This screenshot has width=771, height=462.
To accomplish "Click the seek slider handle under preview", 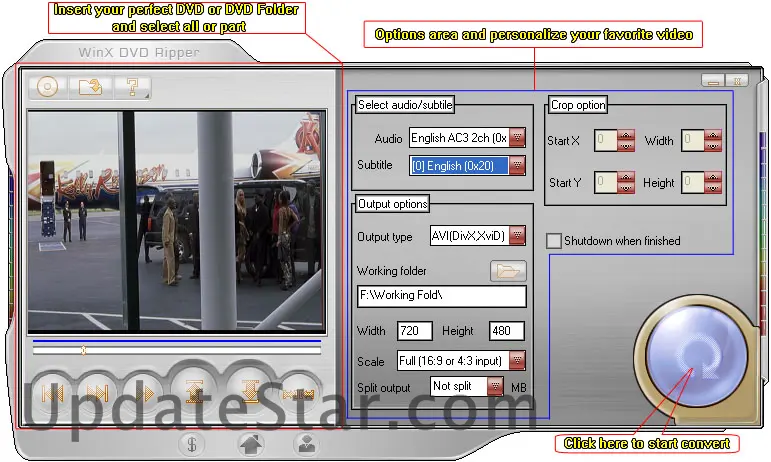I will 84,350.
